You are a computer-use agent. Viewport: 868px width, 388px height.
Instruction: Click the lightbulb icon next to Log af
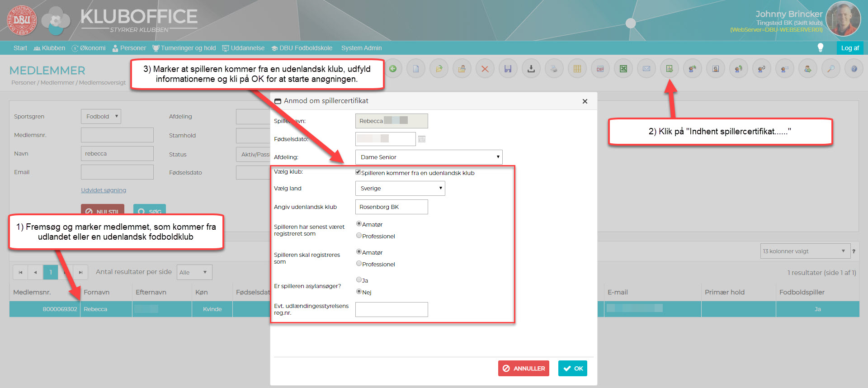coord(821,47)
